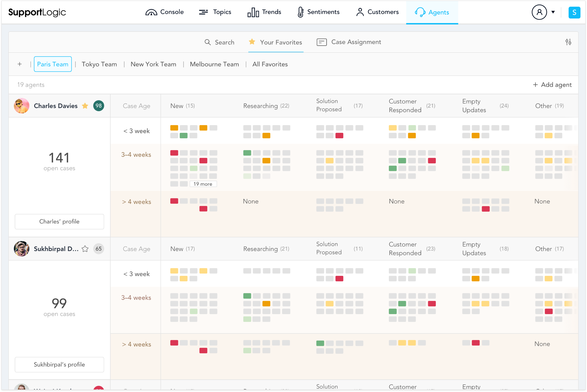Click Sukhbirpal's Other (17) column header
Viewport: 587px width, 392px height.
tap(549, 249)
